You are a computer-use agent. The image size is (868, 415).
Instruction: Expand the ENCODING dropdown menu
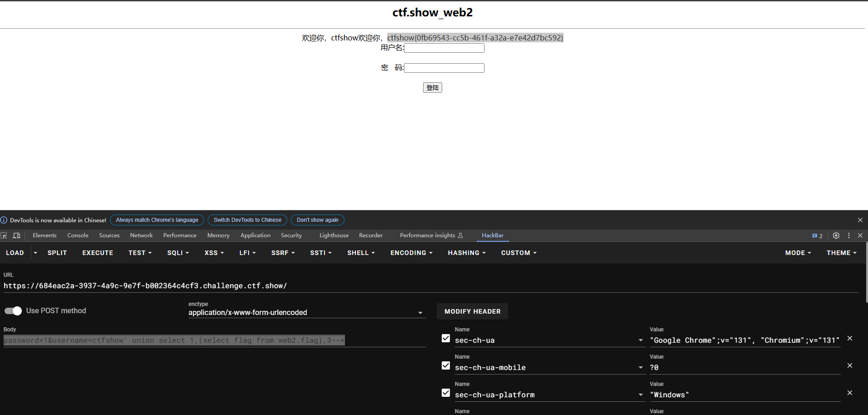click(411, 253)
